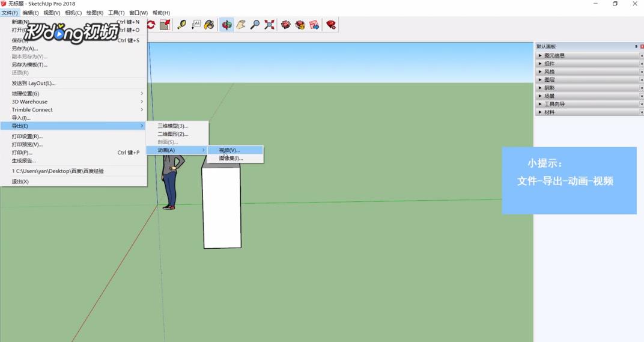Open the 地理位置(G) submenu
The height and width of the screenshot is (342, 644).
pyautogui.click(x=73, y=94)
